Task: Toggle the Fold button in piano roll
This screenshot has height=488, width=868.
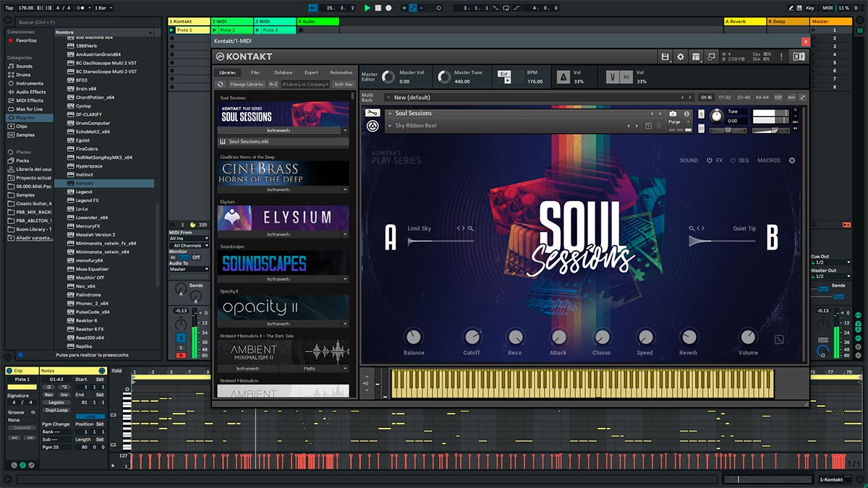Action: pos(117,371)
